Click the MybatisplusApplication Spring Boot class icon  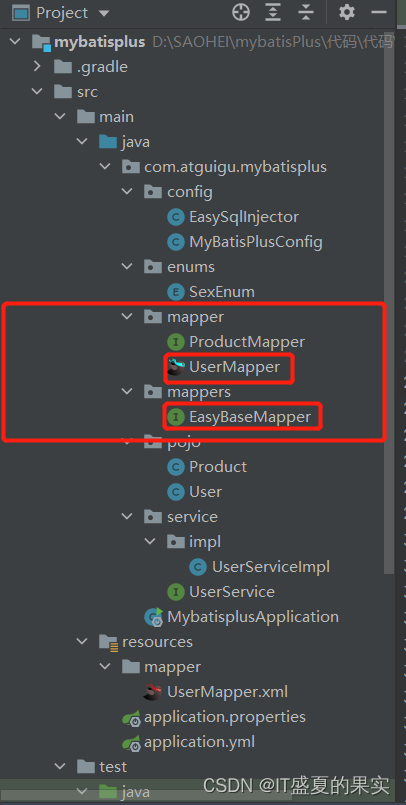(153, 616)
